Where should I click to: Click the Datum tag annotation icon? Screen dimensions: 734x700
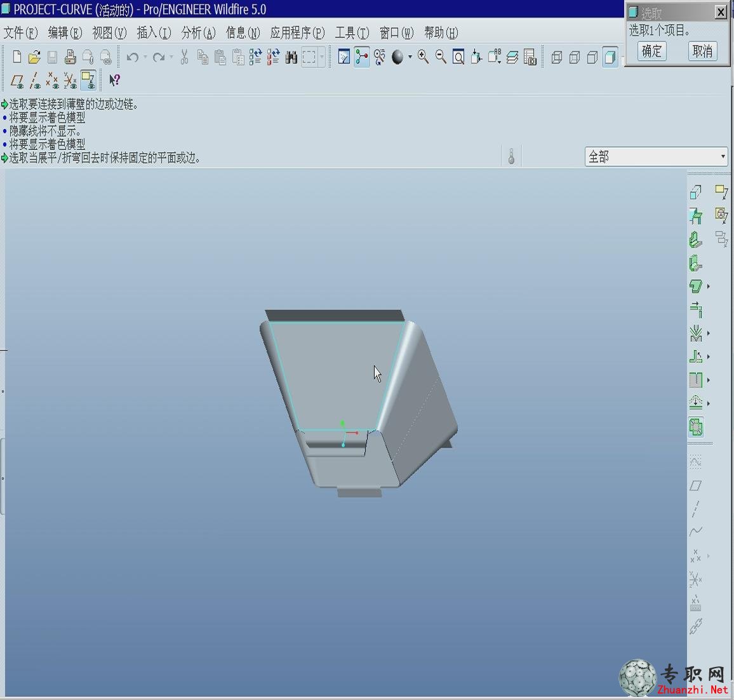pyautogui.click(x=721, y=215)
